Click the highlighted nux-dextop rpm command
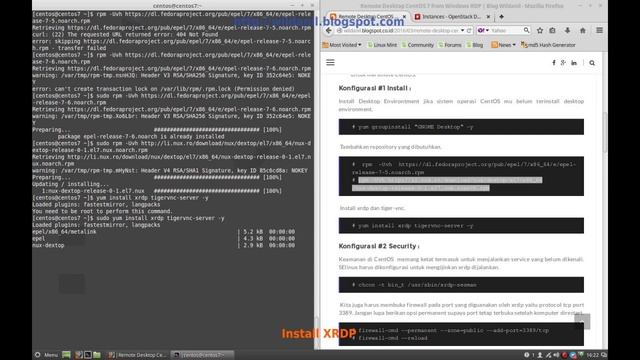 pyautogui.click(x=447, y=184)
